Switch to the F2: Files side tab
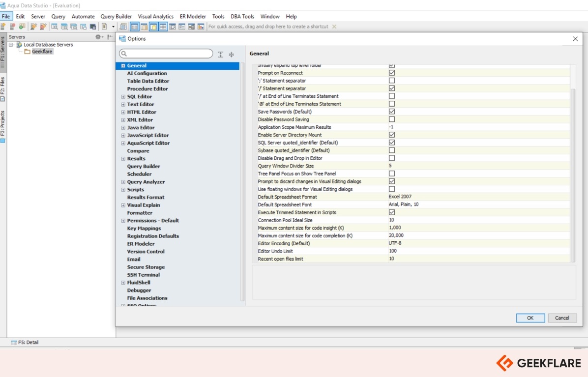Screen dimensions: 588x377 (2, 89)
